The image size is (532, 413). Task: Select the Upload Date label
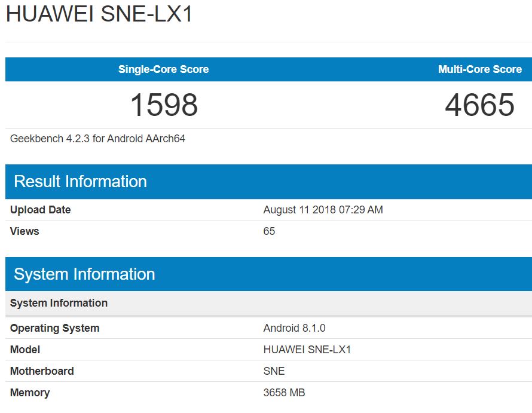pos(41,210)
